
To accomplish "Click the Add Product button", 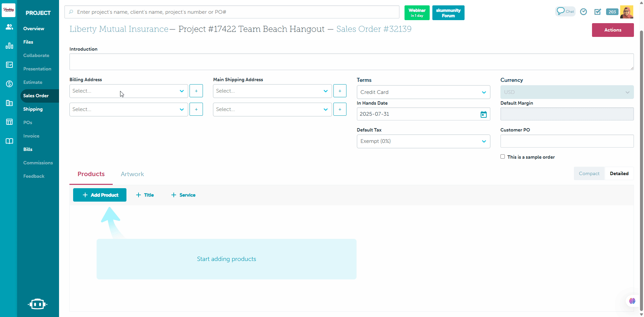I will click(x=100, y=195).
